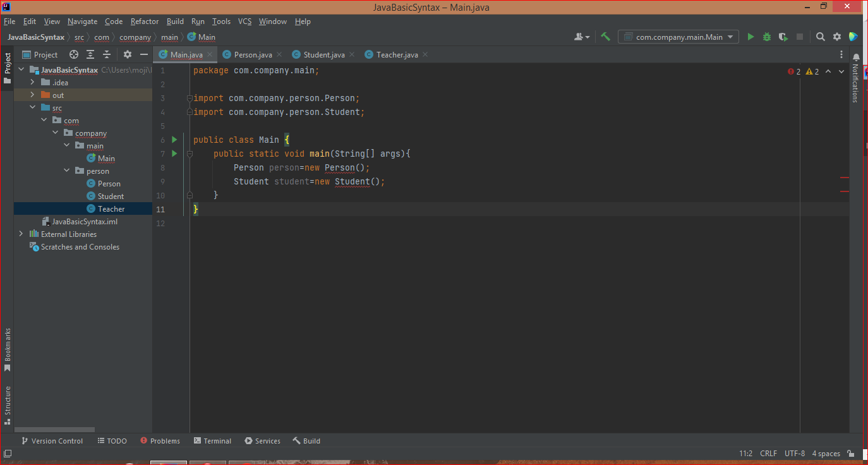
Task: Toggle the Project side tab
Action: click(x=8, y=68)
